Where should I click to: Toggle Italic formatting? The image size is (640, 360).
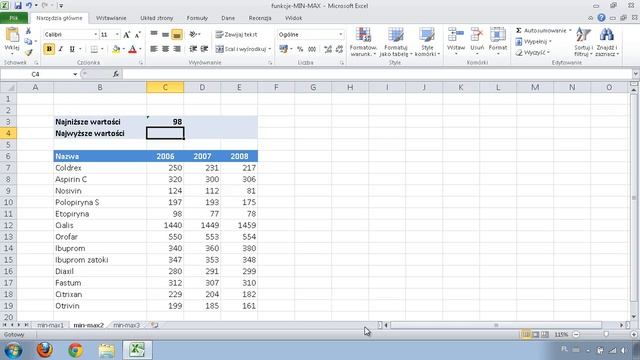coord(60,49)
